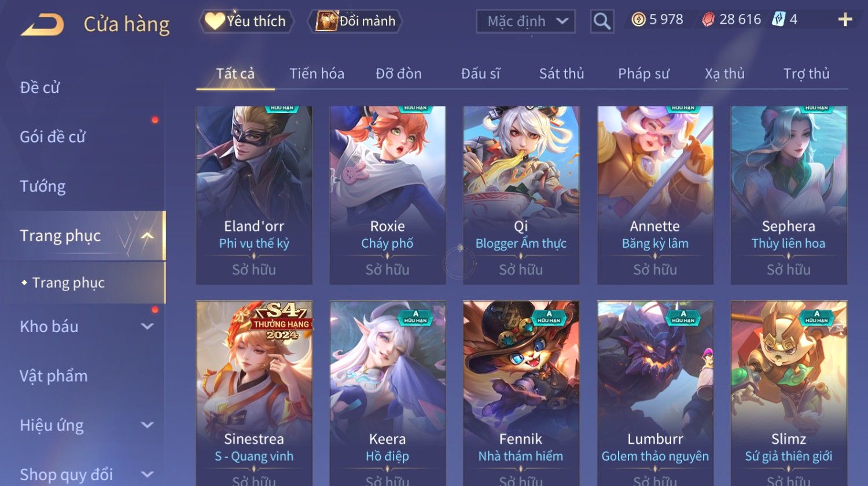Click the back arrow icon

42,25
